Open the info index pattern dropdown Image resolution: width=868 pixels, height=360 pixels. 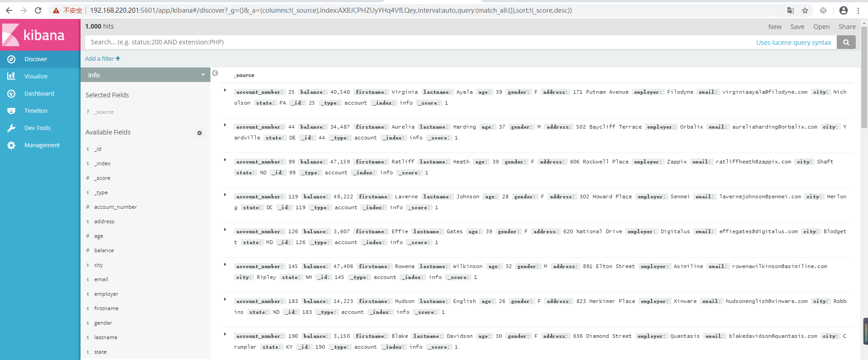point(145,75)
